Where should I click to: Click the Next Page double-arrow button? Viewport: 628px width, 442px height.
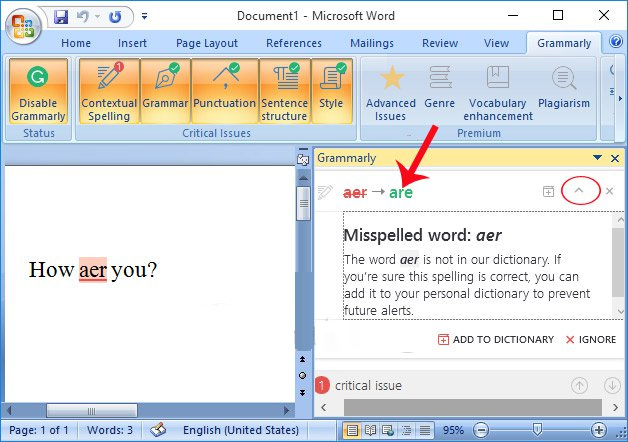point(302,392)
